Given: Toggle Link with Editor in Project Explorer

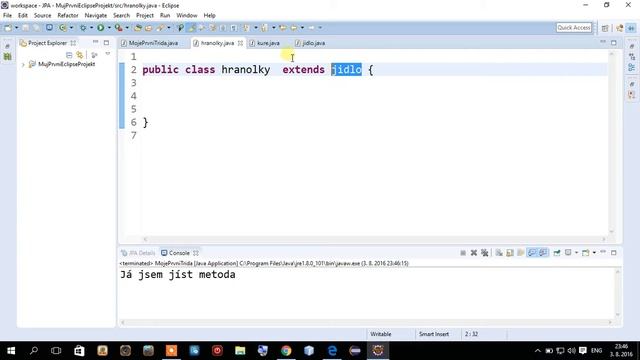Looking at the screenshot, I should coord(80,55).
